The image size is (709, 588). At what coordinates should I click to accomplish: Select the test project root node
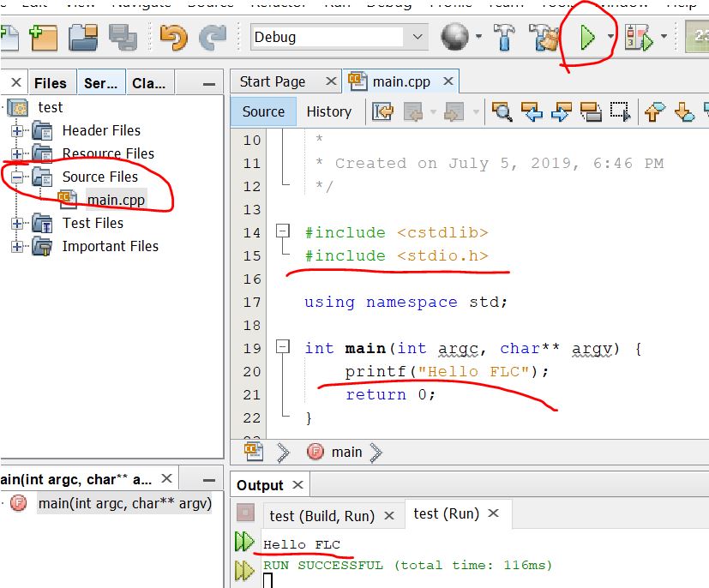pyautogui.click(x=51, y=107)
